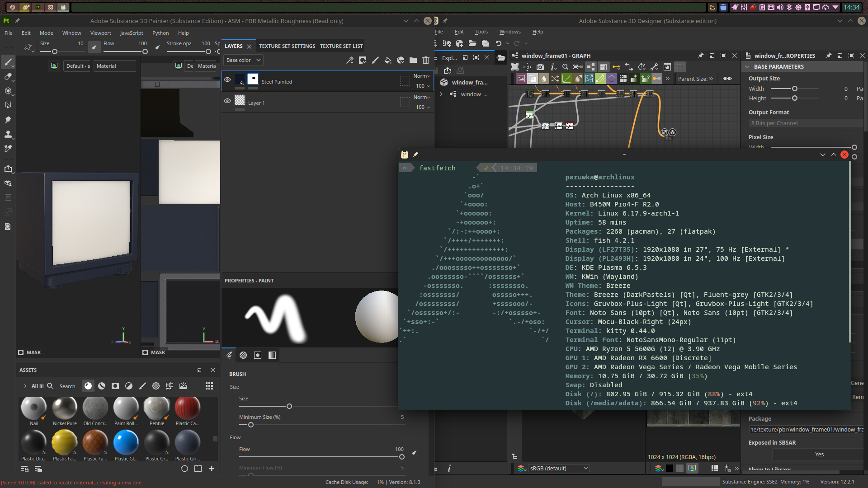Toggle Layer 1 visibility eye
868x488 pixels.
[227, 101]
